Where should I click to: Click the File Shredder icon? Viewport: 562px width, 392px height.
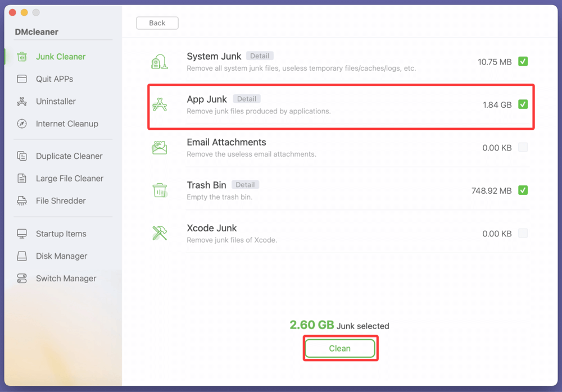21,200
